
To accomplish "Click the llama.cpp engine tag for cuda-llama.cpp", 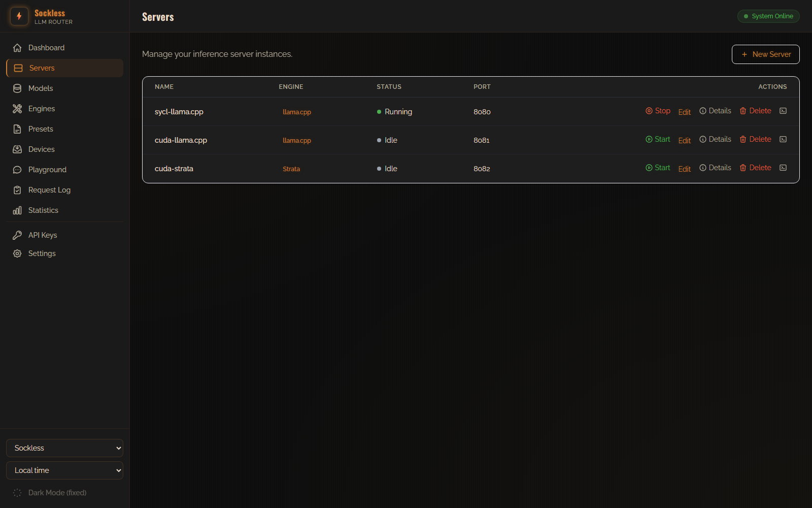I will (x=297, y=140).
